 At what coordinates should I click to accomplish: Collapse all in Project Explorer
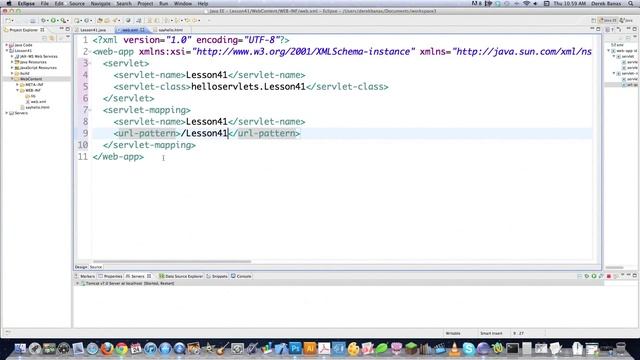pyautogui.click(x=45, y=38)
